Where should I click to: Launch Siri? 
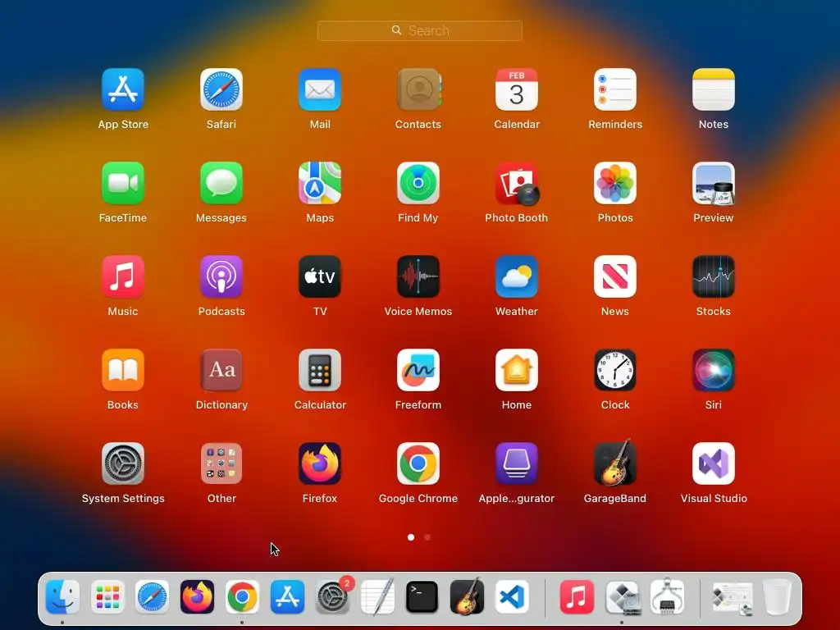pyautogui.click(x=714, y=370)
